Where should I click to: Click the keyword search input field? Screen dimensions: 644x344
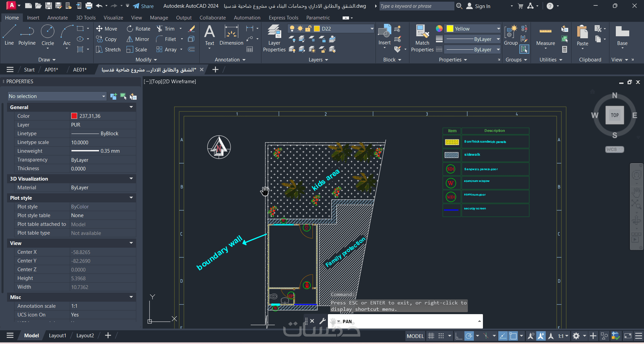pyautogui.click(x=416, y=6)
